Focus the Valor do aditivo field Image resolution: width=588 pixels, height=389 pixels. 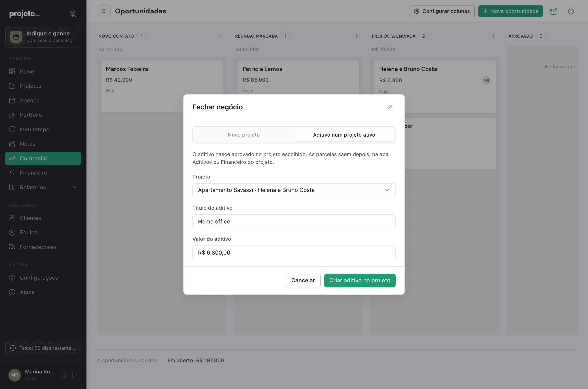(294, 252)
